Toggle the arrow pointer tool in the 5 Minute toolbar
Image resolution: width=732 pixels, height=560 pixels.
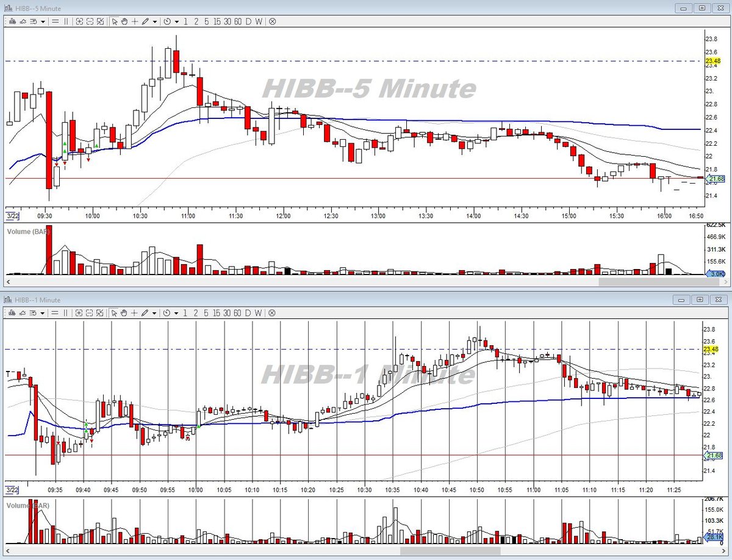(114, 21)
